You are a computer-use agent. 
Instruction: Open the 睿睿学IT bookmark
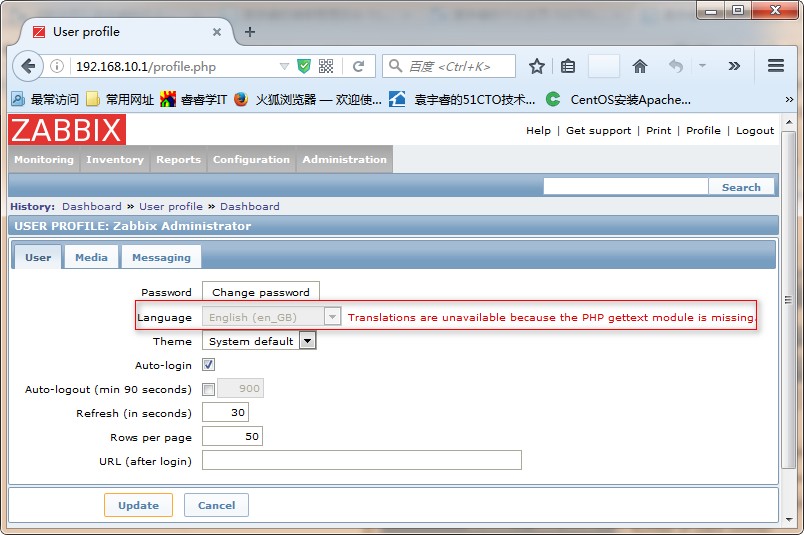pos(194,99)
